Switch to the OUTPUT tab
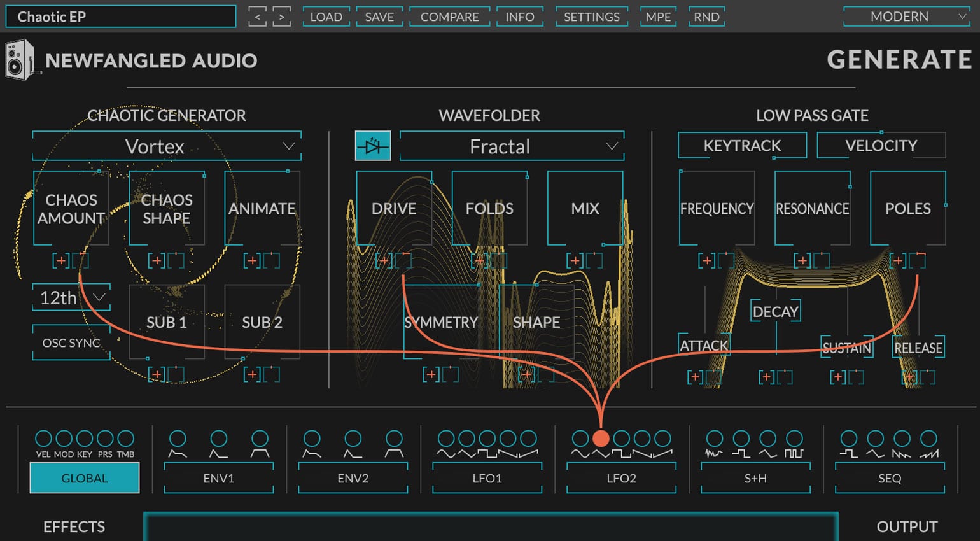Viewport: 980px width, 541px height. 907,526
